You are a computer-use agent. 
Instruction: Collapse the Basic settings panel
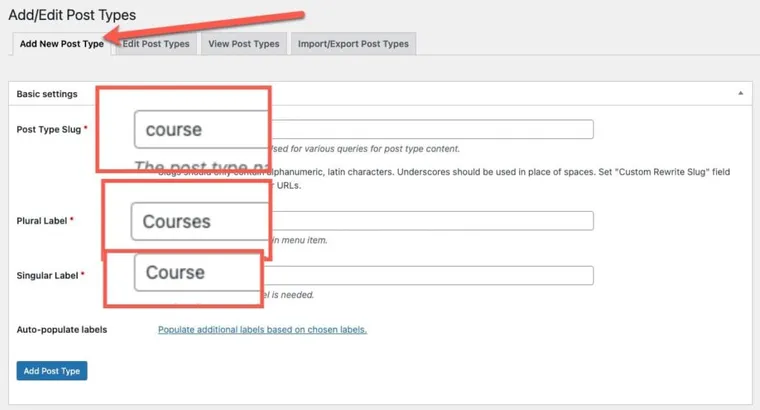[x=740, y=93]
